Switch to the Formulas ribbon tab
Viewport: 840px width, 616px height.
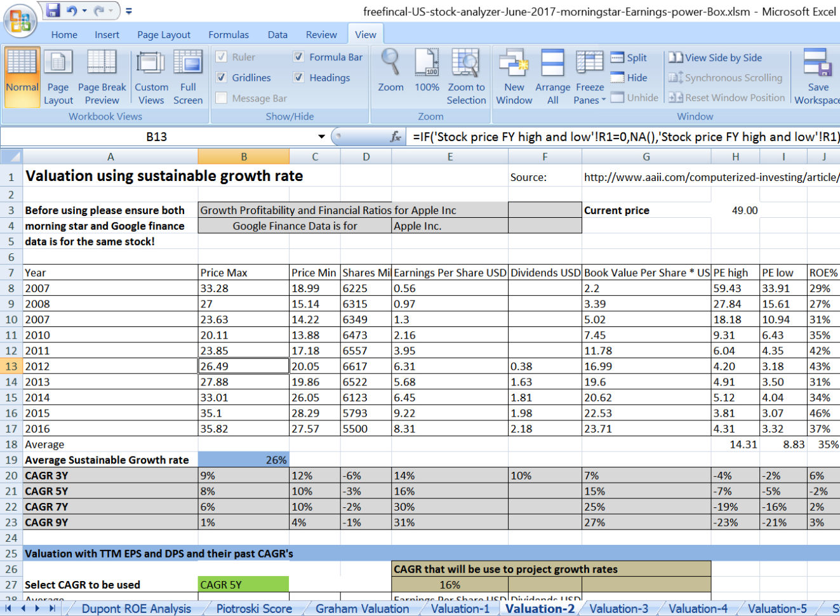click(x=229, y=34)
